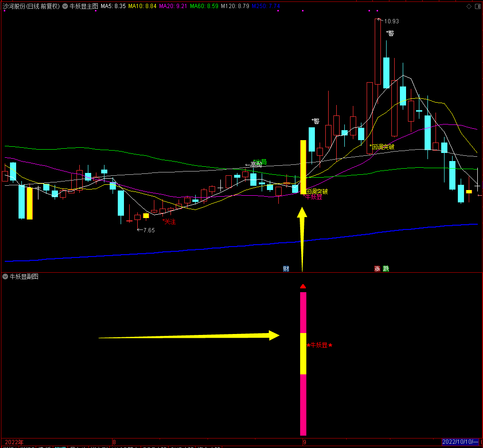Click the 2022/10/10 date box
Image resolution: width=483 pixels, height=448 pixels.
pyautogui.click(x=461, y=442)
